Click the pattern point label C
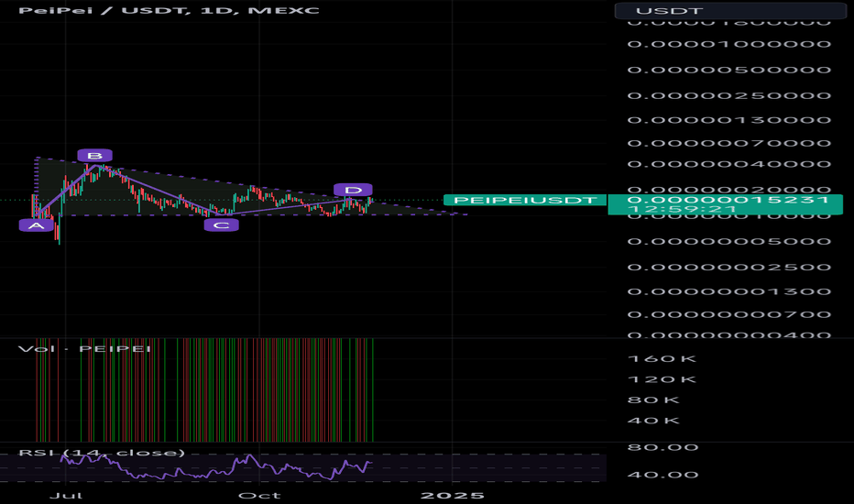The height and width of the screenshot is (504, 854). (x=221, y=225)
